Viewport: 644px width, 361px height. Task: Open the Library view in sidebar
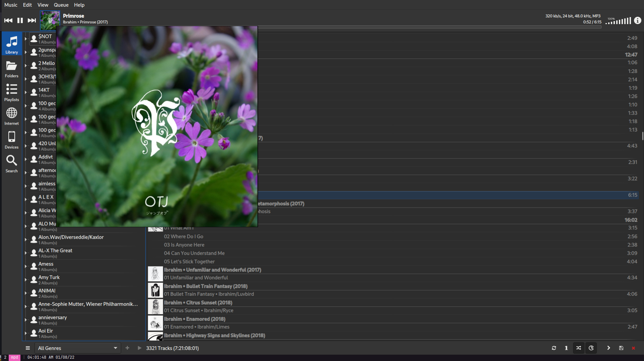pos(12,44)
